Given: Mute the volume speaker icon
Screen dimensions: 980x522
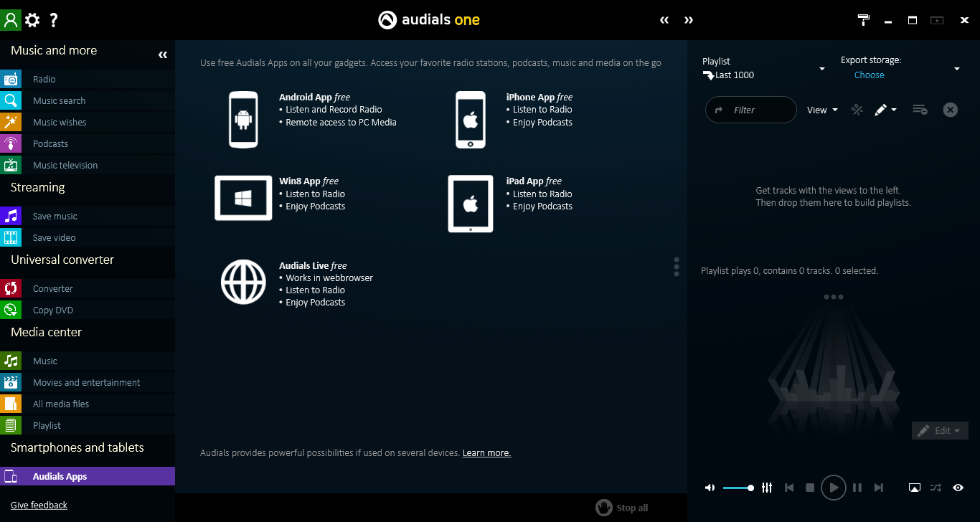Looking at the screenshot, I should 710,488.
